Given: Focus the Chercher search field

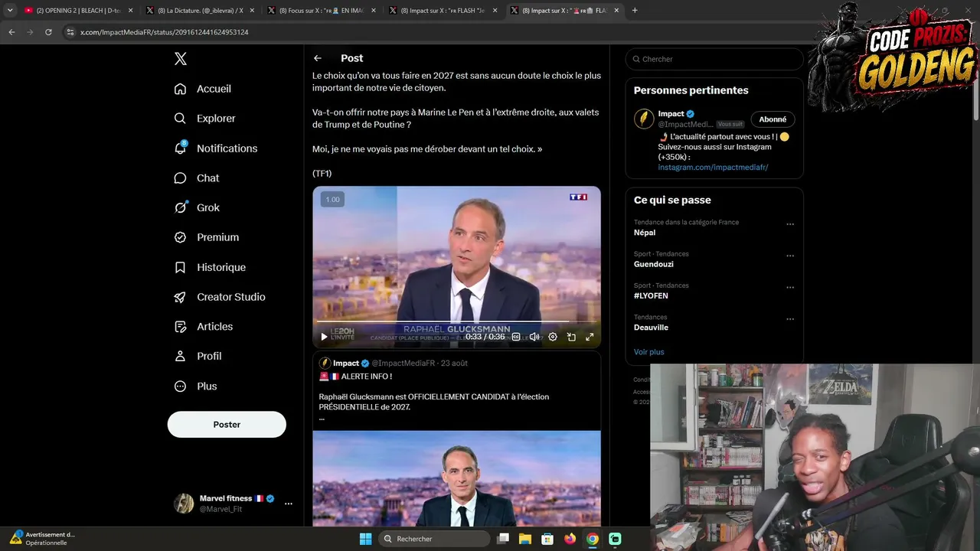Looking at the screenshot, I should click(714, 59).
